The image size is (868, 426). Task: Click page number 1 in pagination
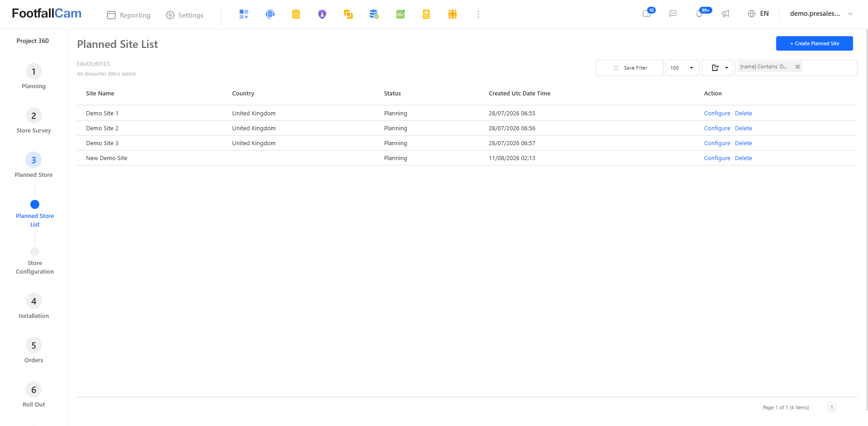click(x=831, y=407)
